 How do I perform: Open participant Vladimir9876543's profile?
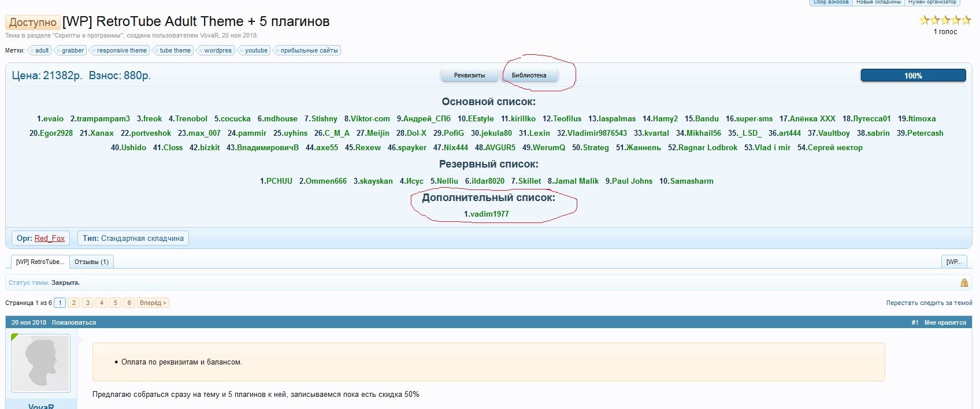pos(597,133)
